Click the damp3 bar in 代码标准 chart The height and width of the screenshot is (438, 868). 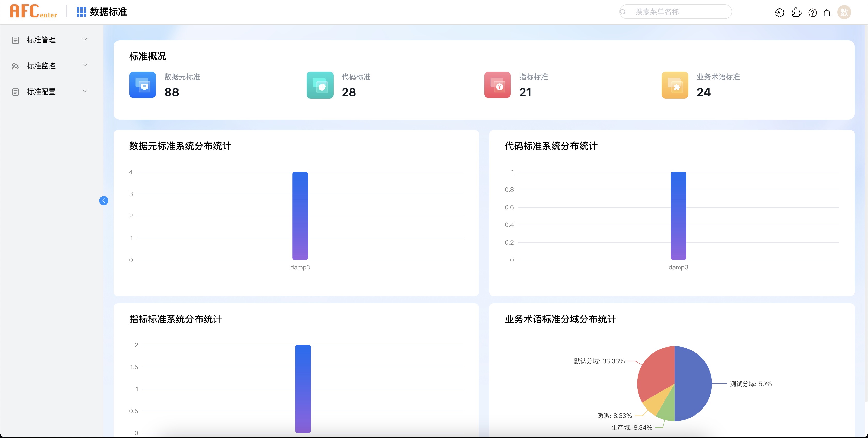[x=678, y=216]
